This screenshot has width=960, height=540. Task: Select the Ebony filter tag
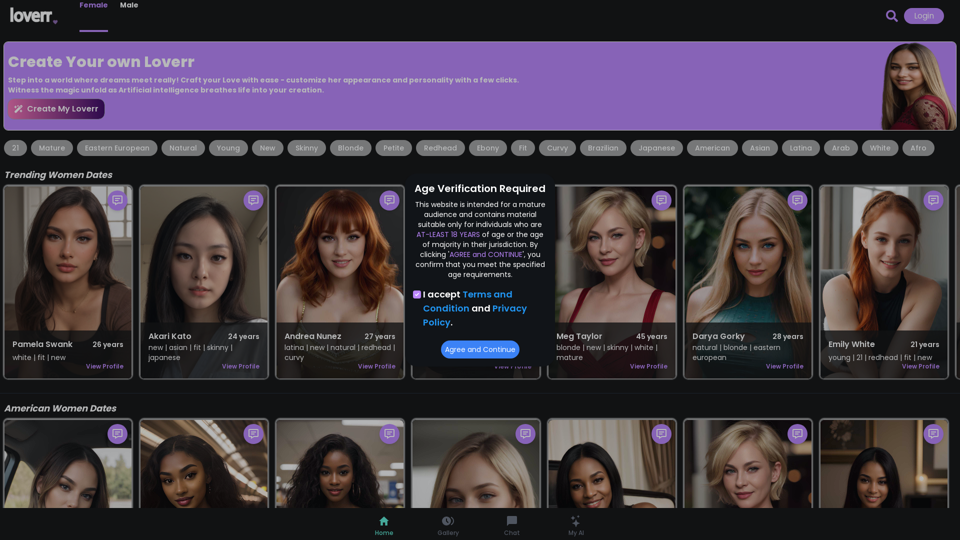(x=488, y=148)
